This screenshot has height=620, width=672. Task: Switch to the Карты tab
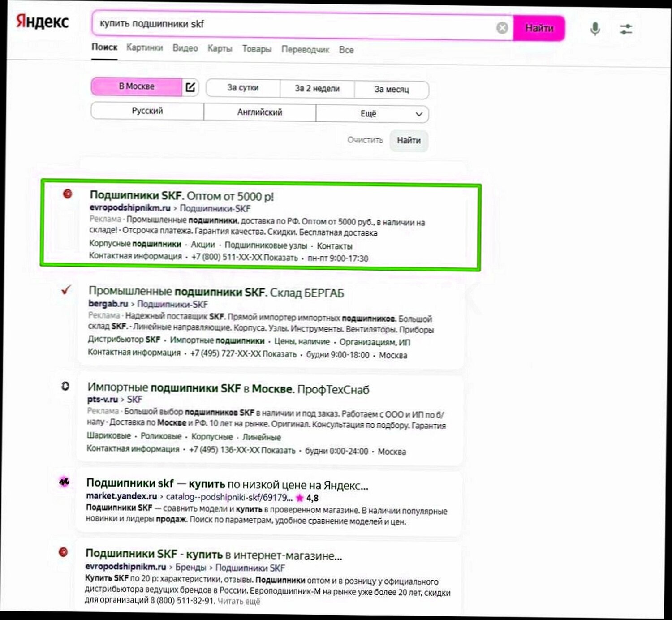point(220,48)
